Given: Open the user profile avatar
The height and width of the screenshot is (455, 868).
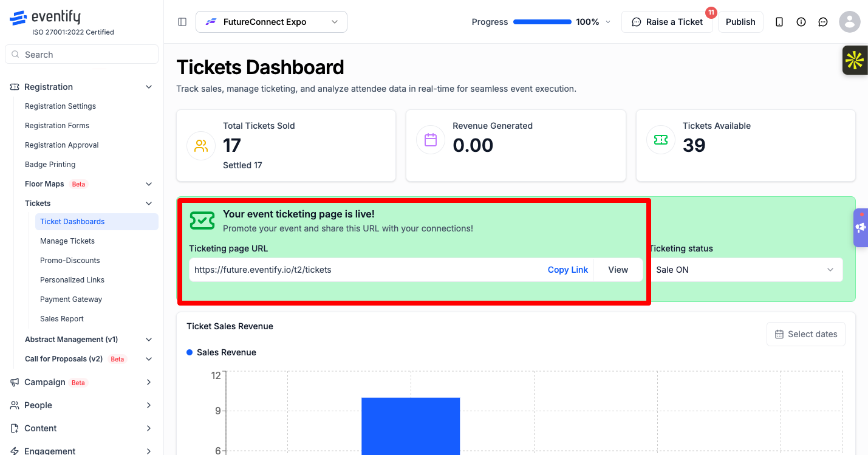Looking at the screenshot, I should (x=850, y=22).
